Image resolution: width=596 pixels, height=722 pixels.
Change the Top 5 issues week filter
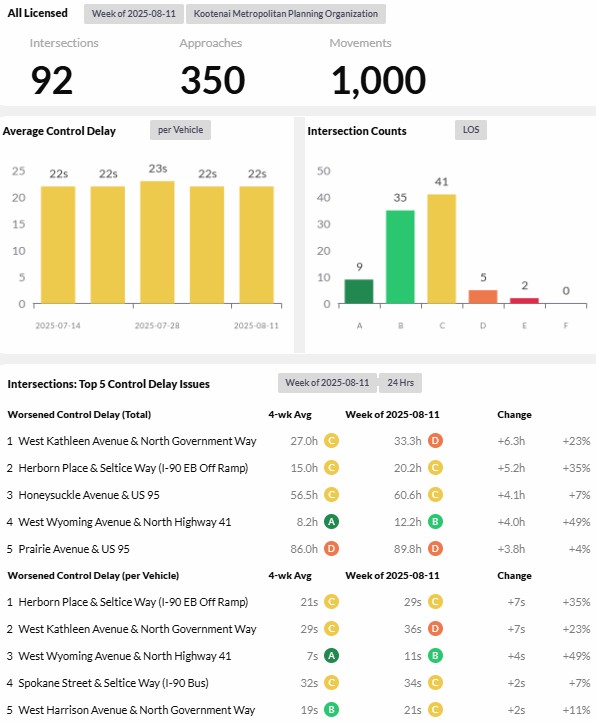(x=327, y=383)
